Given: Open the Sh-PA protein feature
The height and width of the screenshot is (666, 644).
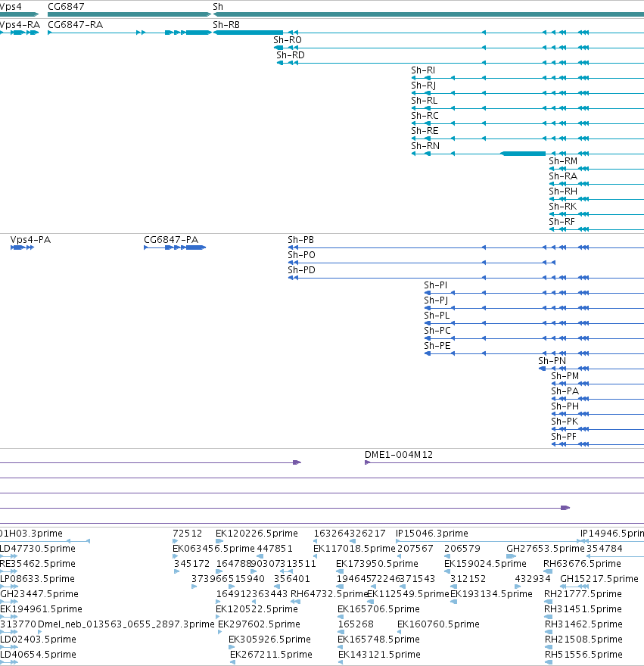Looking at the screenshot, I should (x=565, y=391).
